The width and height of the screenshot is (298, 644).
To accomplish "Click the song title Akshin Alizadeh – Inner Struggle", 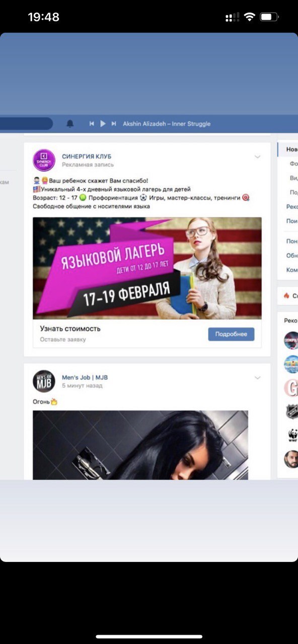I will pyautogui.click(x=167, y=124).
